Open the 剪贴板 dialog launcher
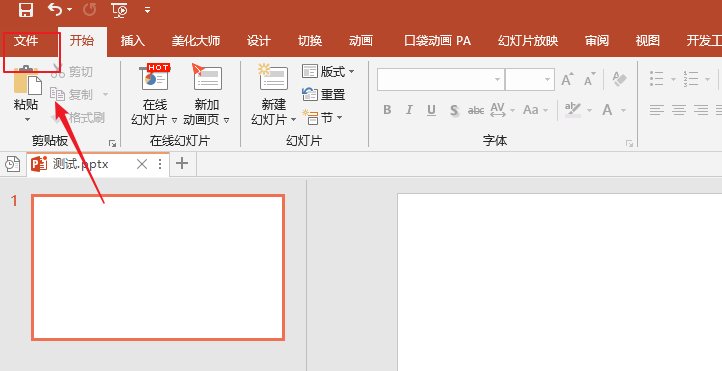The width and height of the screenshot is (722, 371). coord(112,144)
